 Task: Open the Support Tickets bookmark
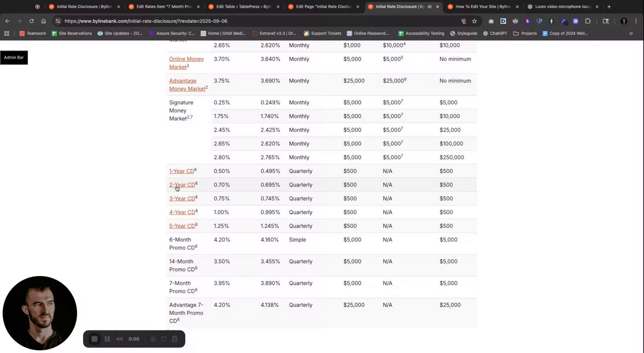pyautogui.click(x=322, y=33)
